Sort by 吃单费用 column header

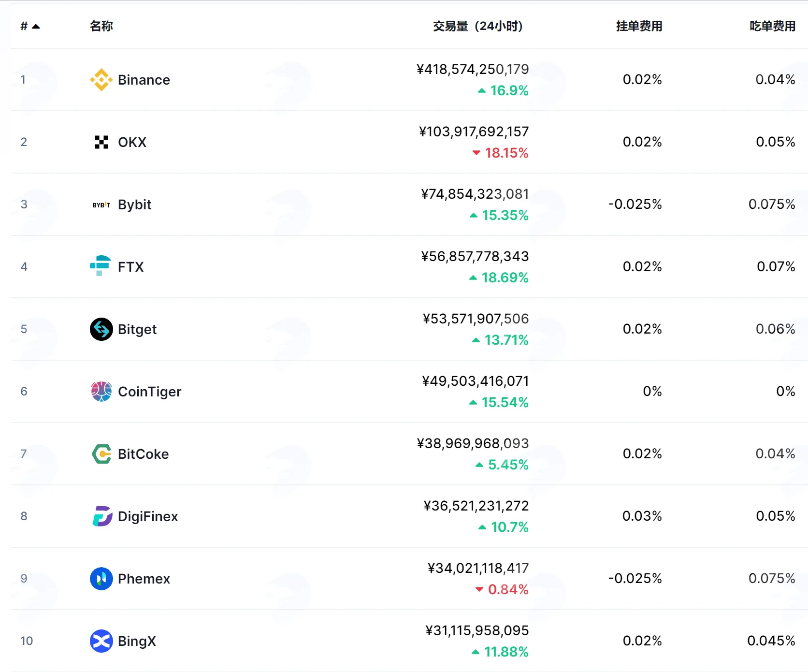tap(772, 26)
